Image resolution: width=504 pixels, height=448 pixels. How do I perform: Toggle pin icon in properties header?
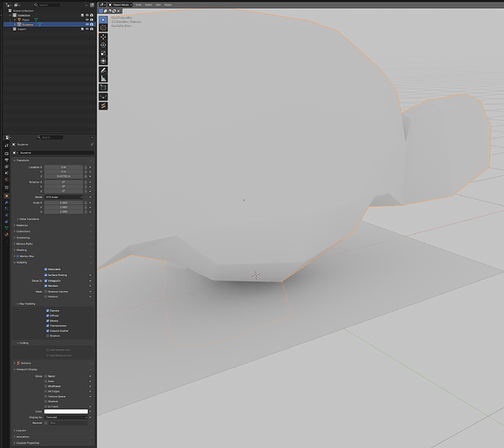(91, 144)
